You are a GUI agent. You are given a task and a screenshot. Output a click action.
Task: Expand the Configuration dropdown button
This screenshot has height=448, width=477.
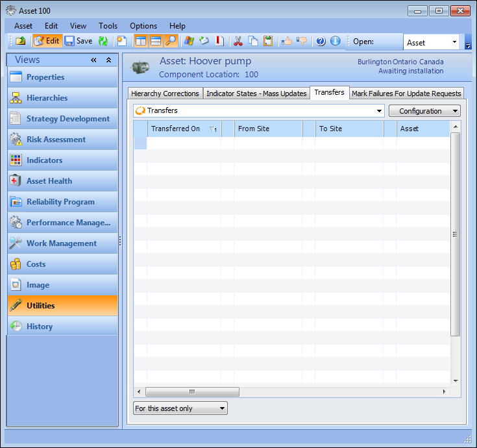[424, 111]
